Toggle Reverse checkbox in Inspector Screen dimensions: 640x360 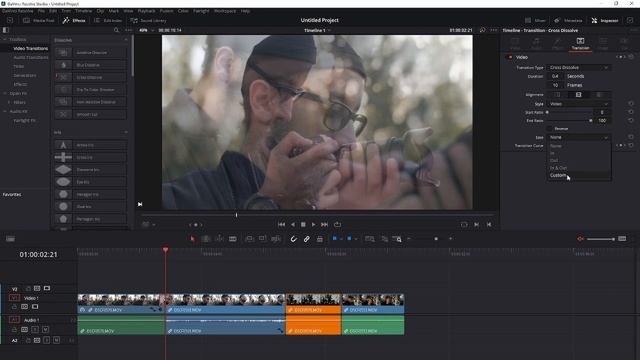pos(549,129)
